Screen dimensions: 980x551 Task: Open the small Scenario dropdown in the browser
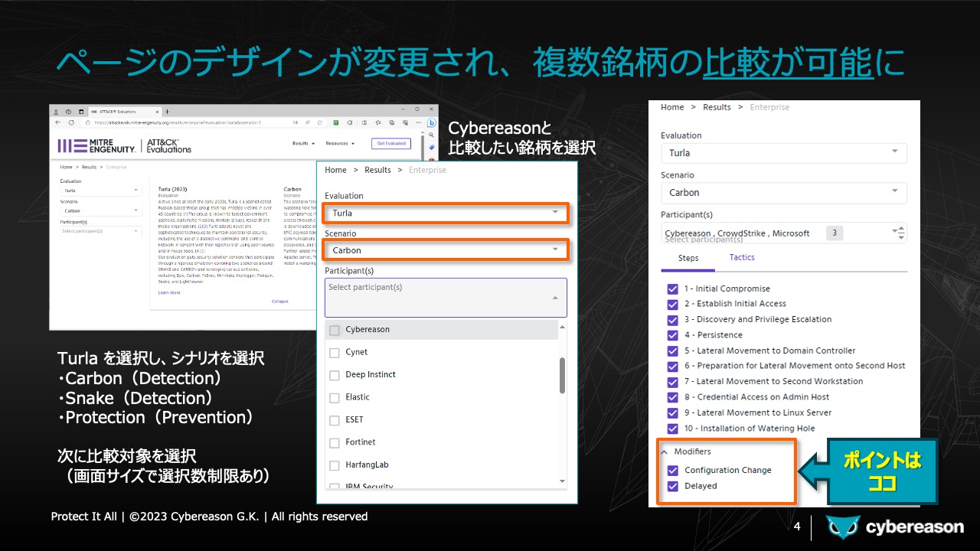coord(101,210)
